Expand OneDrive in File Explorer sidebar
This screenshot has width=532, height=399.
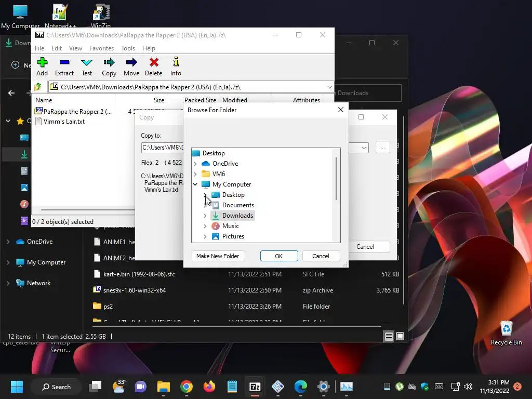point(8,242)
